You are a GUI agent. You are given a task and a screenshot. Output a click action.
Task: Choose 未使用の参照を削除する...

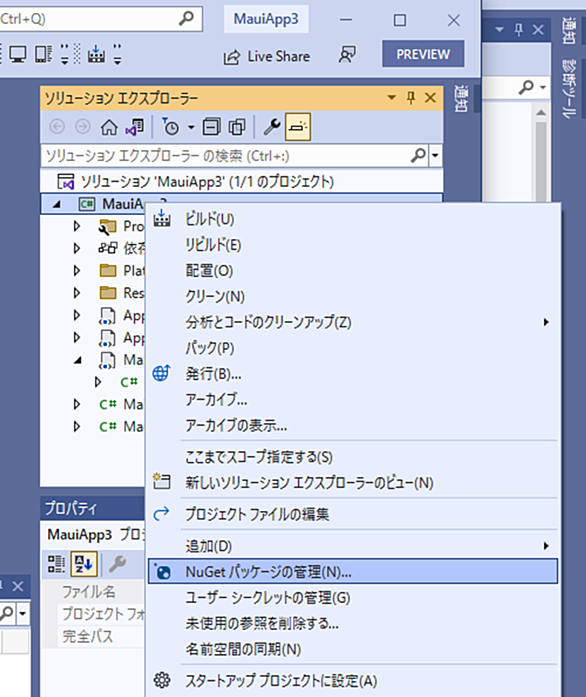pos(352,623)
